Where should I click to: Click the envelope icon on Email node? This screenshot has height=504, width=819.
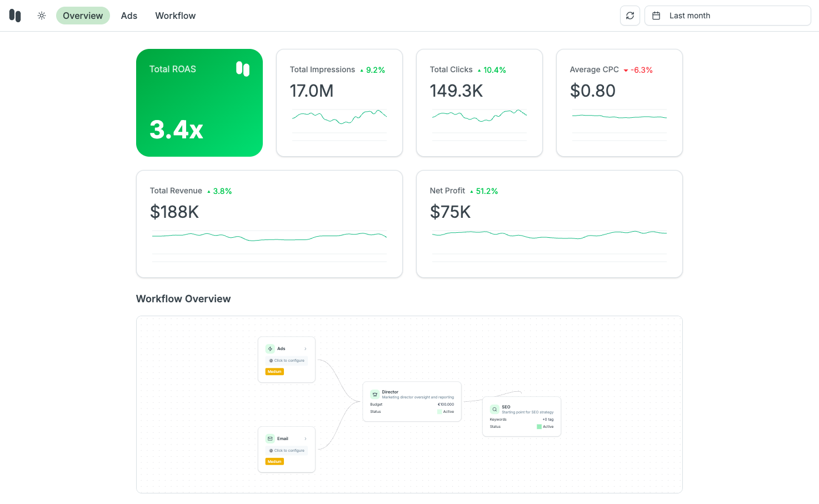coord(270,439)
